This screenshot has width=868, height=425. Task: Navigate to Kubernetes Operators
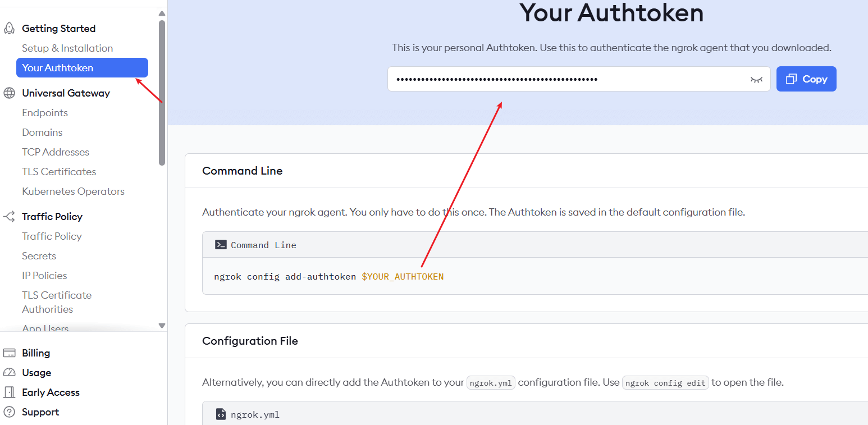73,191
